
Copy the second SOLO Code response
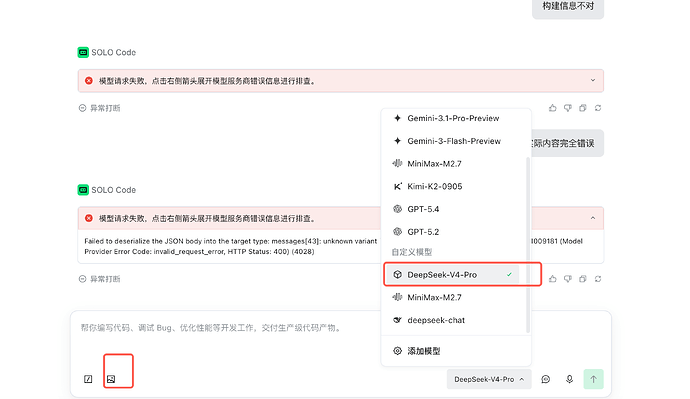pos(583,279)
